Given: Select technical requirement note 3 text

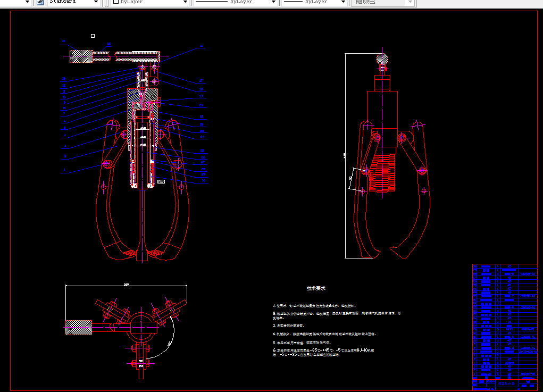Looking at the screenshot, I should pyautogui.click(x=288, y=326).
